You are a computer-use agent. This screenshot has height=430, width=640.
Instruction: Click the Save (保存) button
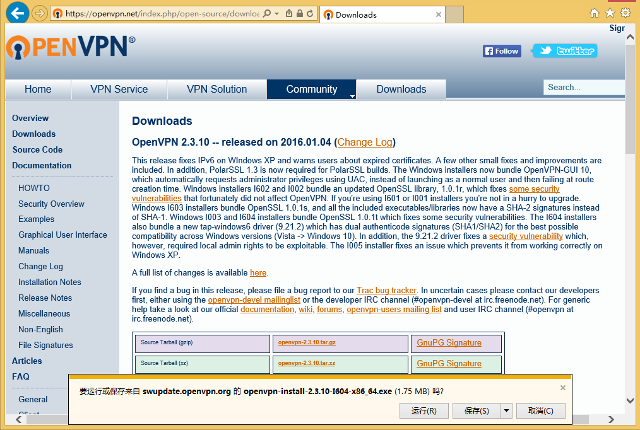click(476, 410)
